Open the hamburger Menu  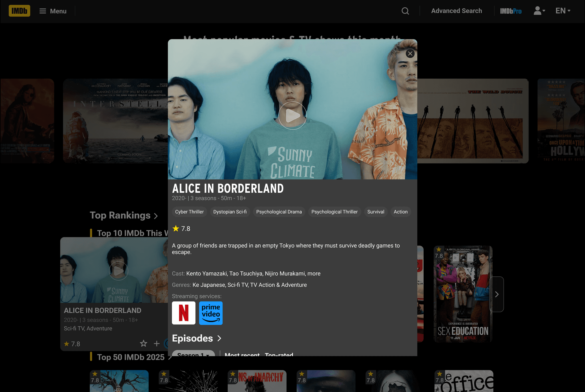53,11
